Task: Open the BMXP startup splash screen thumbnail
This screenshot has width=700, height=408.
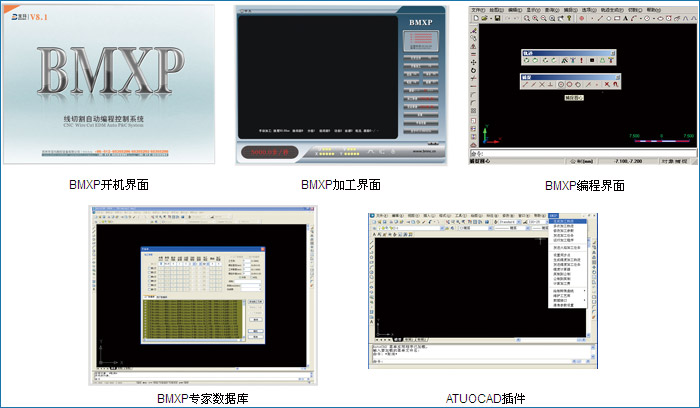Action: coord(109,84)
